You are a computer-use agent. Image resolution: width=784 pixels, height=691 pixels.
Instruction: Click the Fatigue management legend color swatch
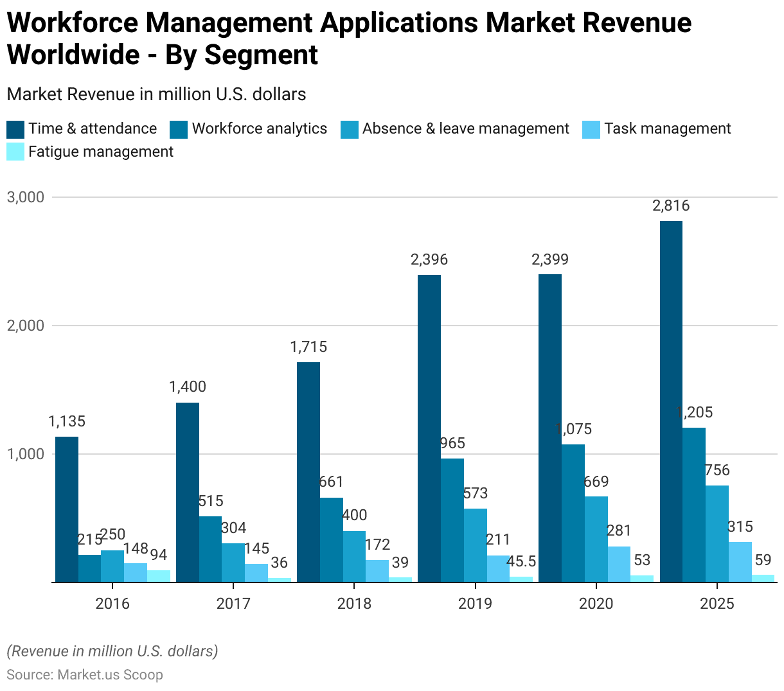click(x=15, y=152)
